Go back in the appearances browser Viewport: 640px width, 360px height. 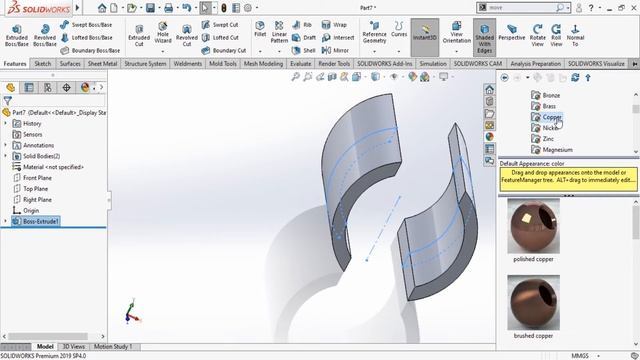(x=504, y=78)
